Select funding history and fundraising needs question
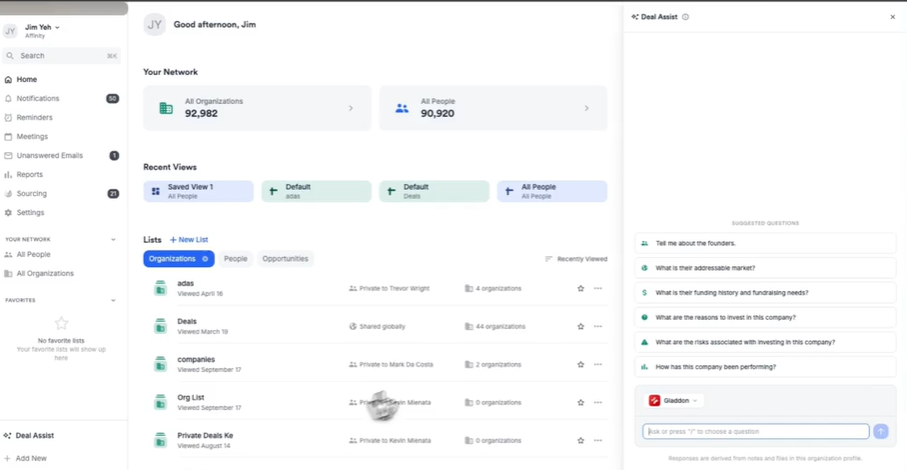This screenshot has width=907, height=470. pyautogui.click(x=765, y=293)
